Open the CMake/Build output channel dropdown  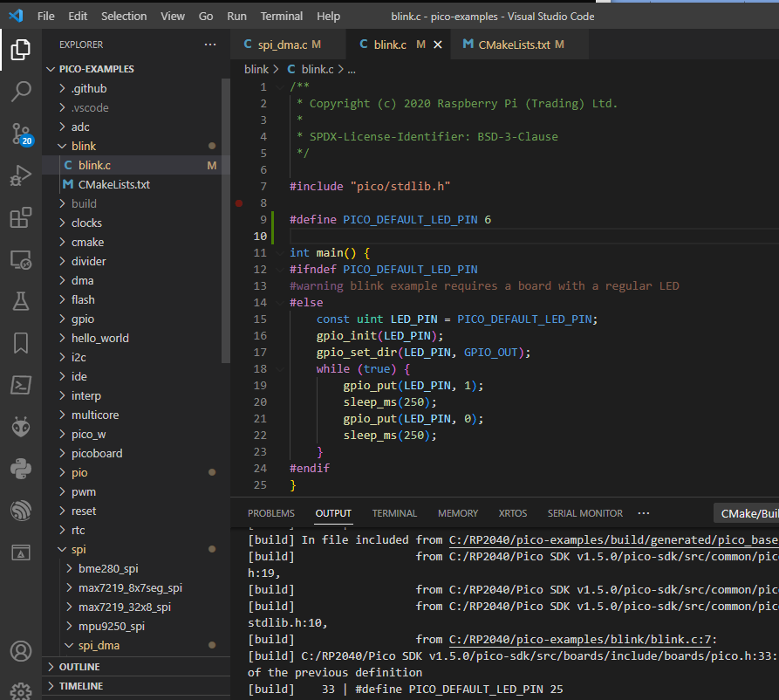(746, 513)
